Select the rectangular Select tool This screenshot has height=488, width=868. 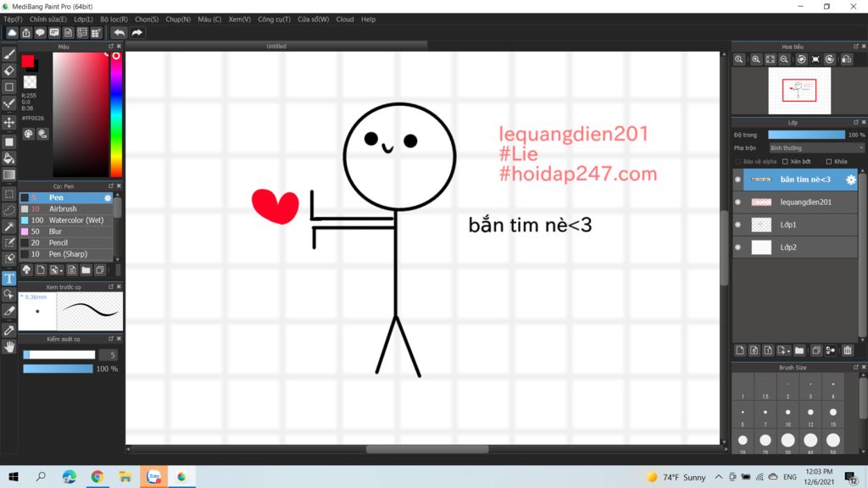(8, 194)
